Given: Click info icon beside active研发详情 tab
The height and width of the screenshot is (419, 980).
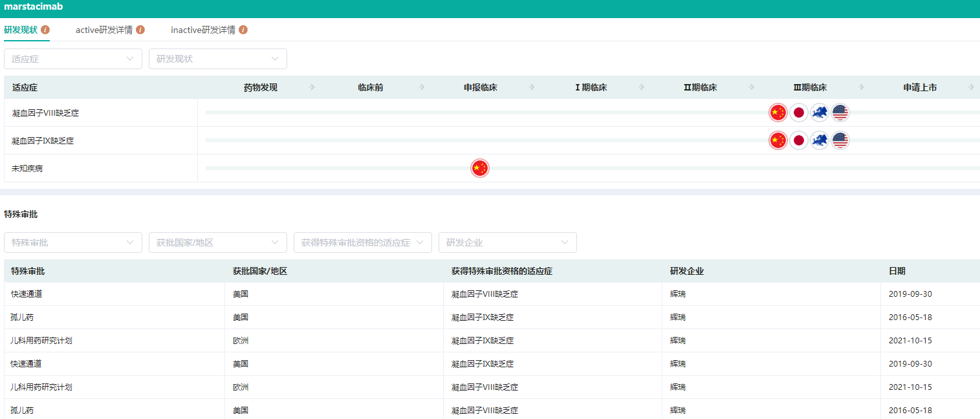Looking at the screenshot, I should [140, 30].
